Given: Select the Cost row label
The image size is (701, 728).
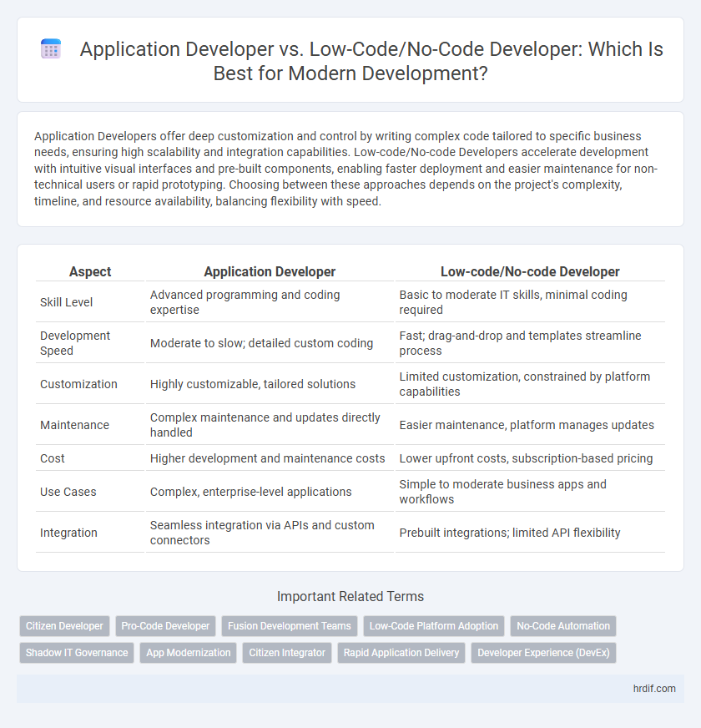Looking at the screenshot, I should [53, 458].
